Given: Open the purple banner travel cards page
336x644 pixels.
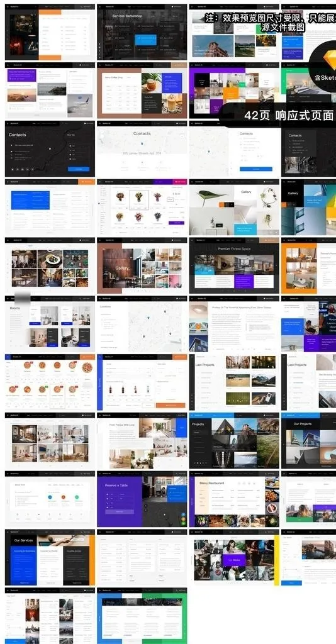Looking at the screenshot, I should [50, 91].
